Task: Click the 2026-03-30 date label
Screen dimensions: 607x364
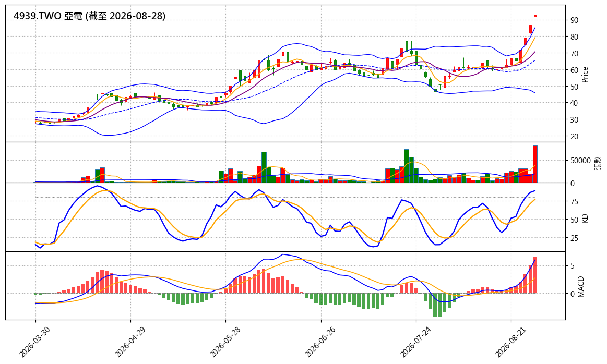Action: (x=34, y=342)
